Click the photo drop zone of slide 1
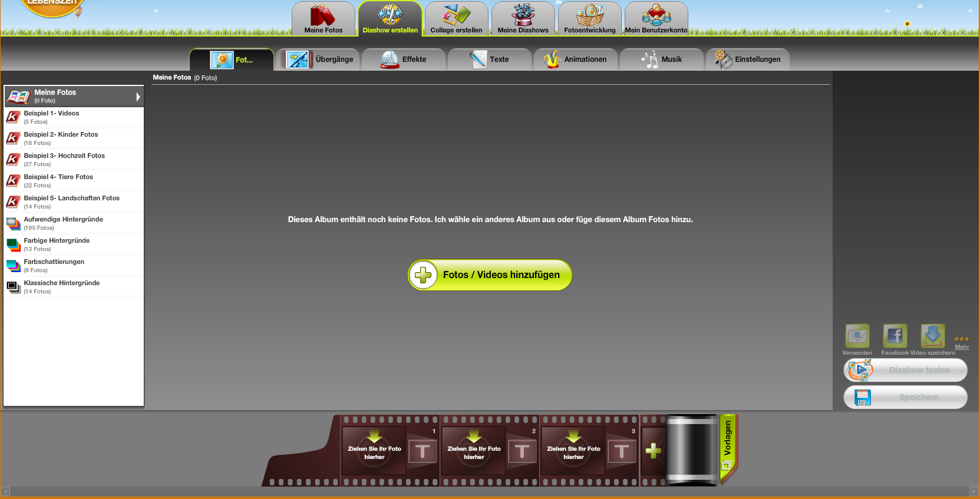Viewport: 980px width, 499px height. coord(374,451)
